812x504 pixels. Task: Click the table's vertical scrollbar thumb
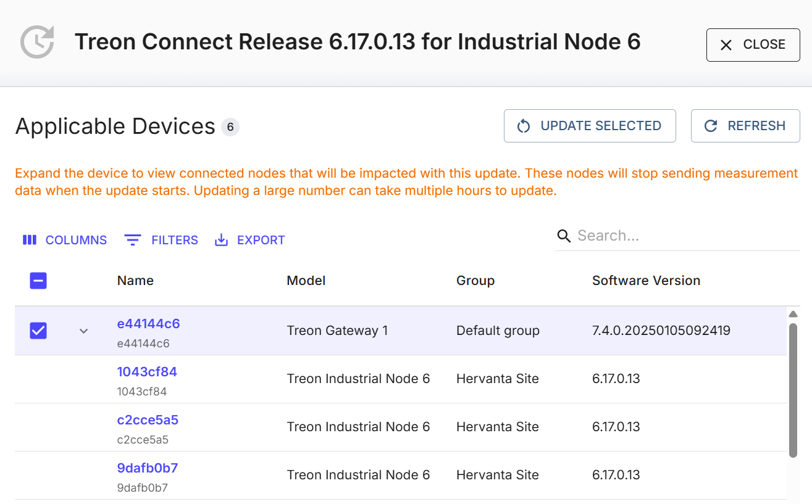pyautogui.click(x=793, y=390)
